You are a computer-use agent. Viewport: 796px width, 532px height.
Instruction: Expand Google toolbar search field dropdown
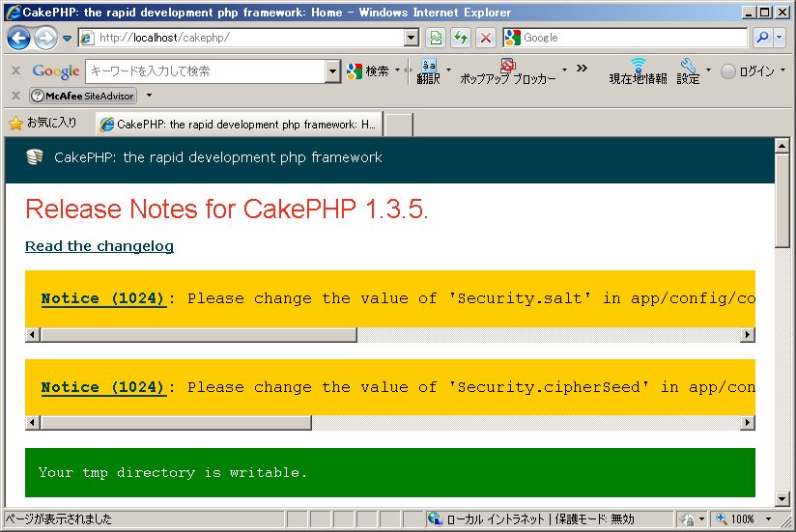pyautogui.click(x=332, y=71)
